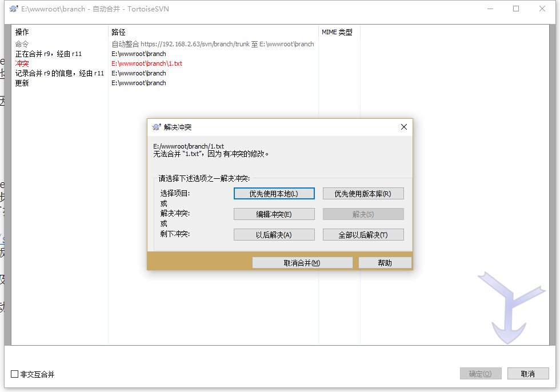The image size is (560, 392).
Task: Sort by the 路径 column header
Action: pos(213,32)
